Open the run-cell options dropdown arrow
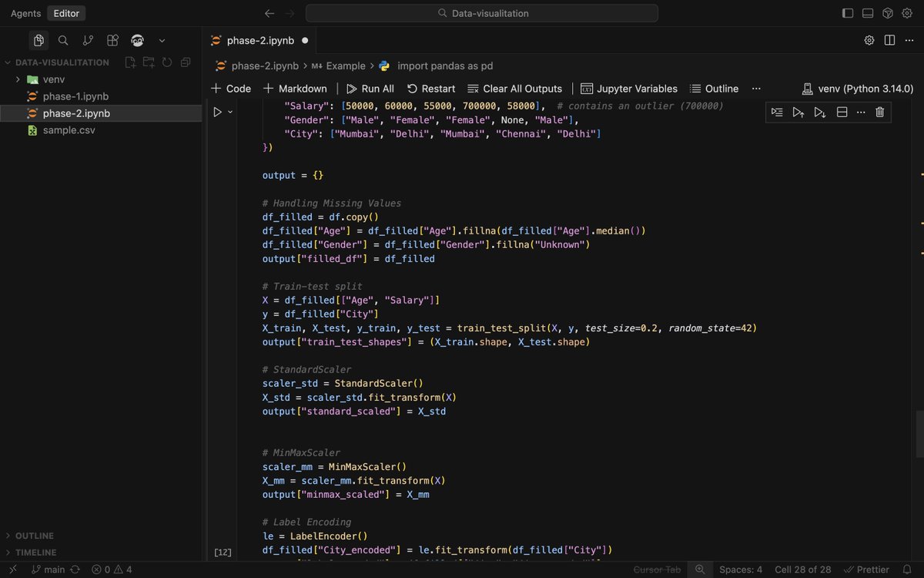924x578 pixels. click(229, 112)
